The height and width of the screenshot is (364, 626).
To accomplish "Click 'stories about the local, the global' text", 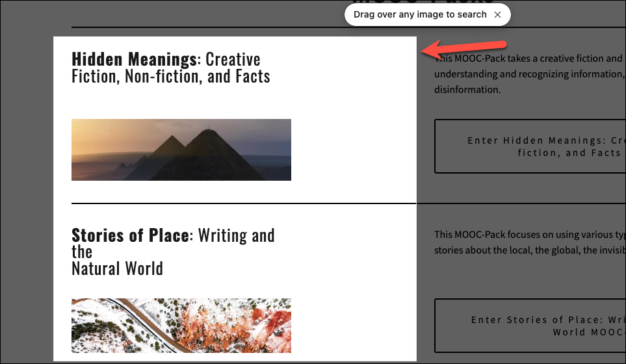I will tap(530, 250).
